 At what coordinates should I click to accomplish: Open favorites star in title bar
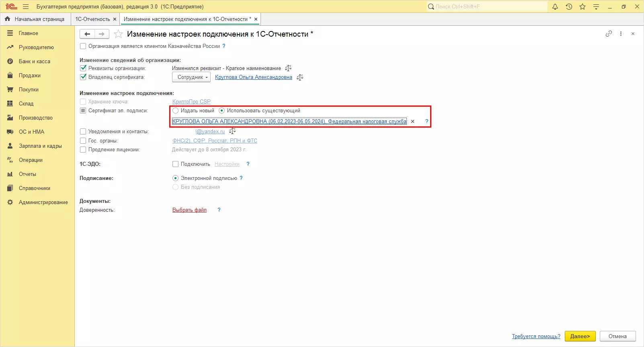582,6
